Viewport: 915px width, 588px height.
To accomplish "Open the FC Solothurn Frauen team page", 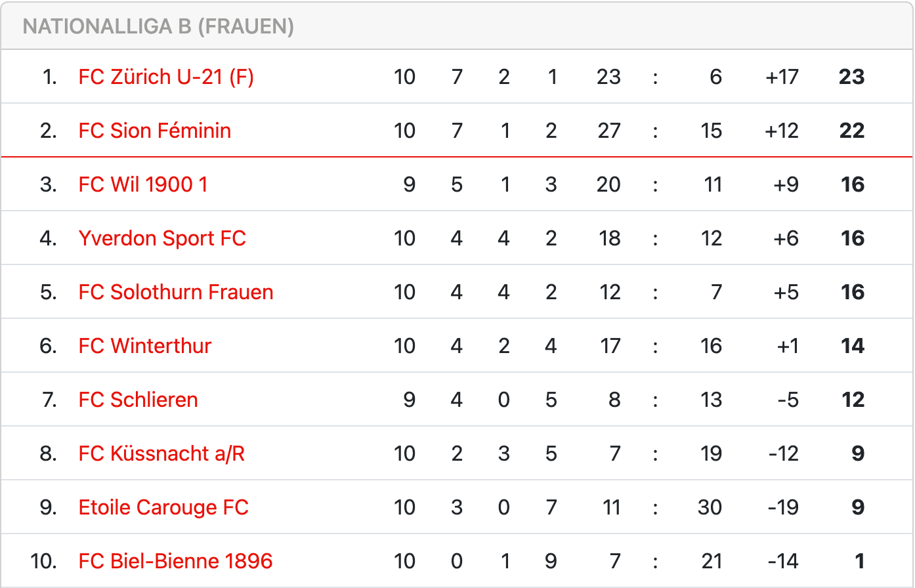I will pyautogui.click(x=176, y=292).
